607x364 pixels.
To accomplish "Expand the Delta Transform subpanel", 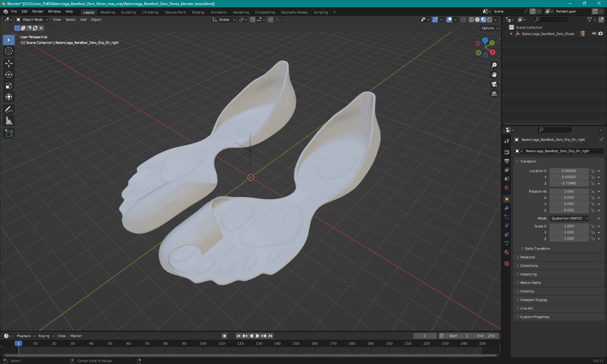I will pyautogui.click(x=537, y=249).
